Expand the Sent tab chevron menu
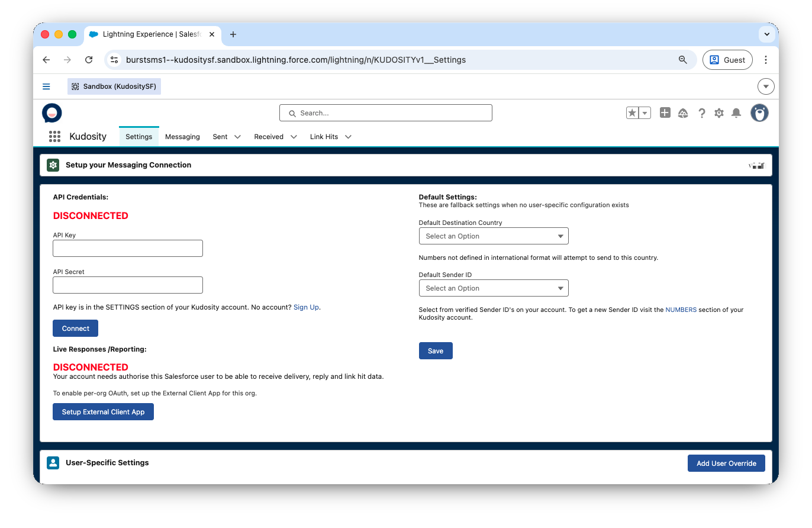The width and height of the screenshot is (812, 528). [237, 137]
